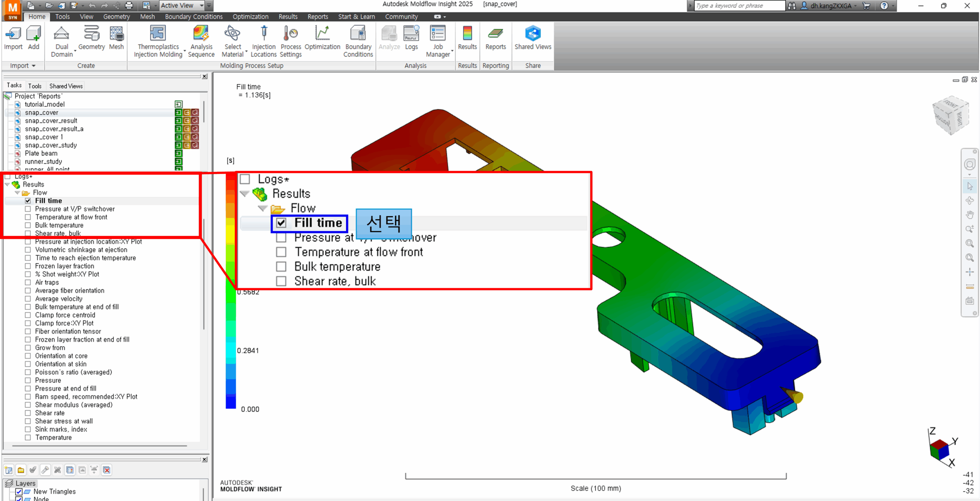Open the Autodesk App Store cart
This screenshot has height=501, width=980.
coord(866,5)
